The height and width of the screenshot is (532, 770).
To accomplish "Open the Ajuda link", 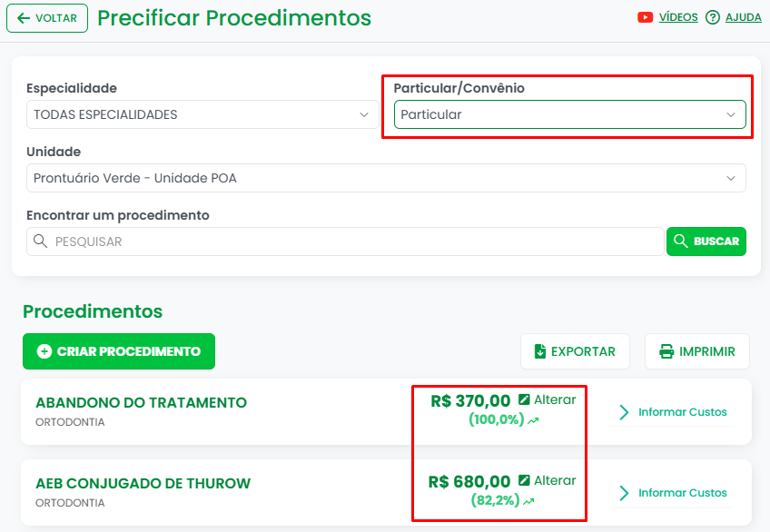I will pyautogui.click(x=743, y=17).
